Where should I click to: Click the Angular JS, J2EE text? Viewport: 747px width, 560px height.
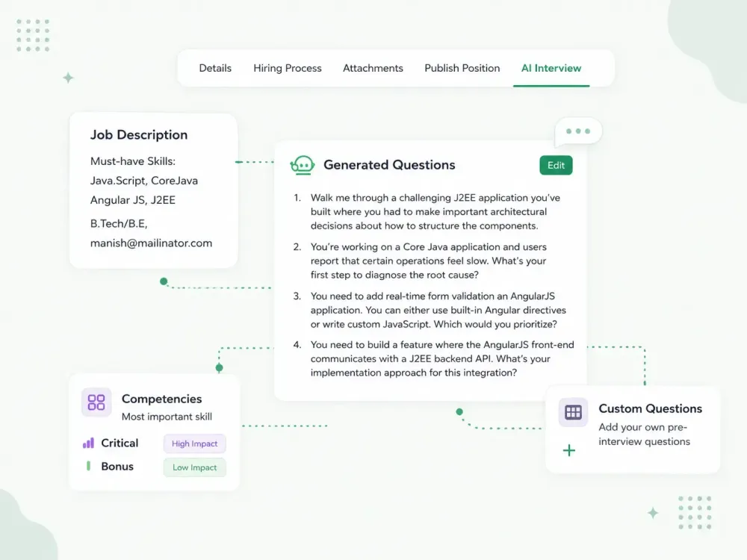click(133, 200)
